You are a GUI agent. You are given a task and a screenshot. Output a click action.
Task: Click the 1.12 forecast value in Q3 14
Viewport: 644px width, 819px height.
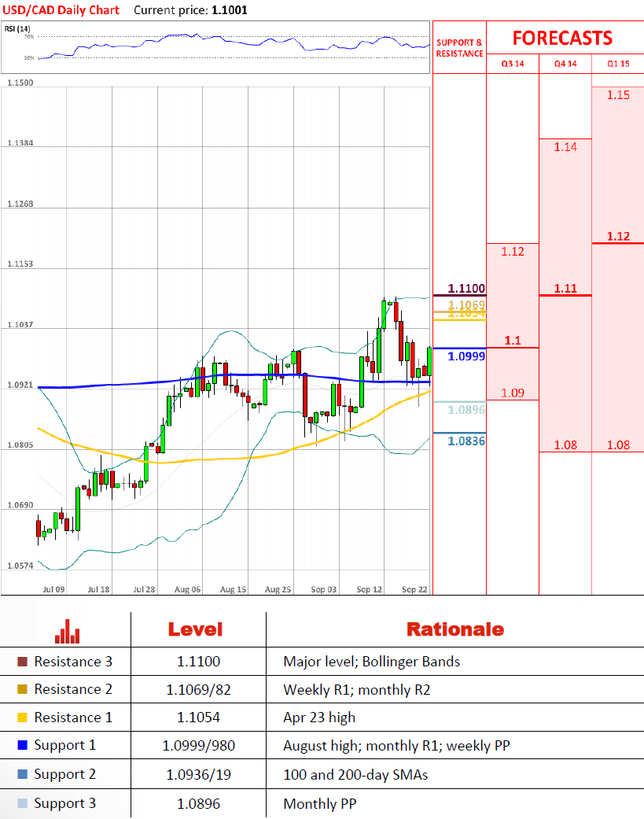click(x=513, y=252)
